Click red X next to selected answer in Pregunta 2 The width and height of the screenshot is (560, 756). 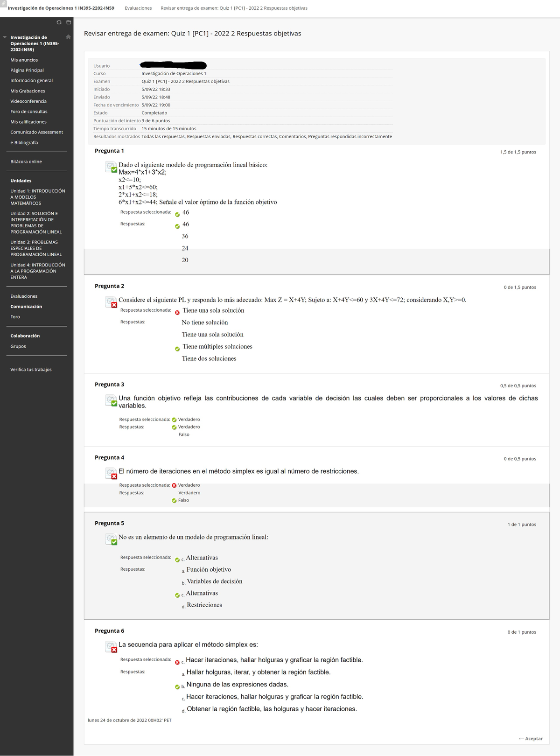pos(177,313)
